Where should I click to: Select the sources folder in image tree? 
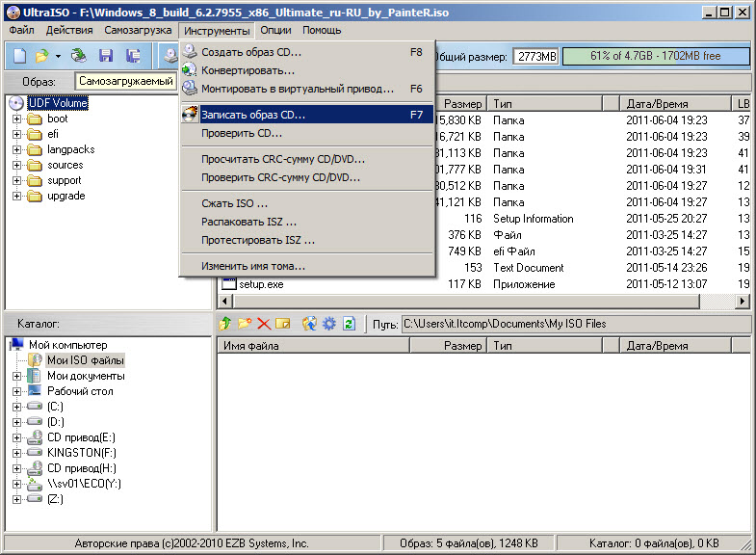pos(65,165)
